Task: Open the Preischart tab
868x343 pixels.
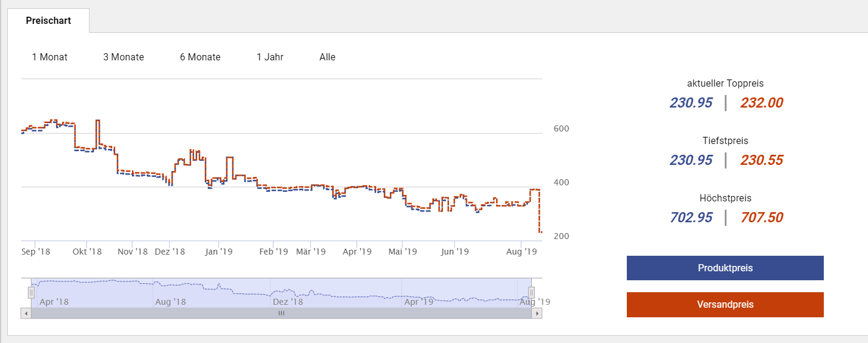Action: [48, 21]
